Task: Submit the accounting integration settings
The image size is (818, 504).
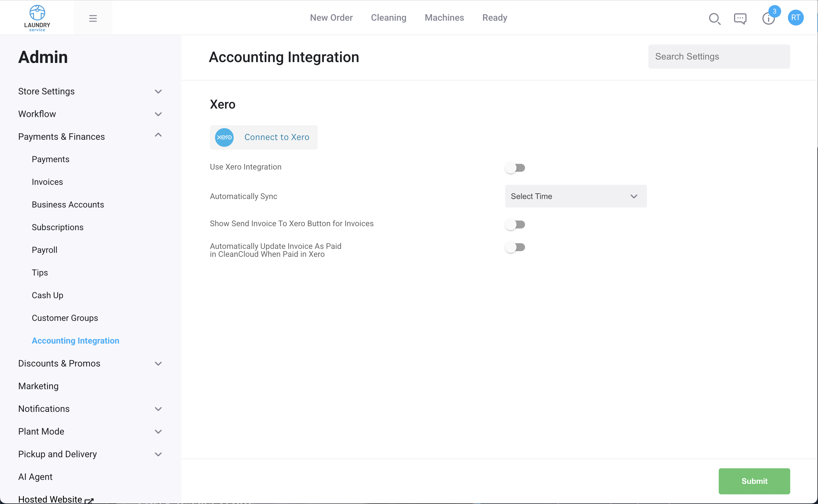Action: [754, 481]
